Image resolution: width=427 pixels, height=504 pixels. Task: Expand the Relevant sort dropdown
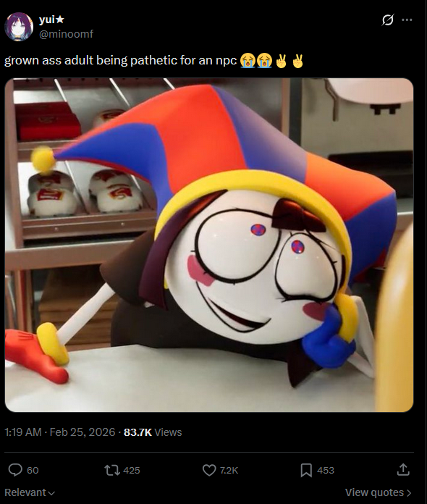[30, 492]
